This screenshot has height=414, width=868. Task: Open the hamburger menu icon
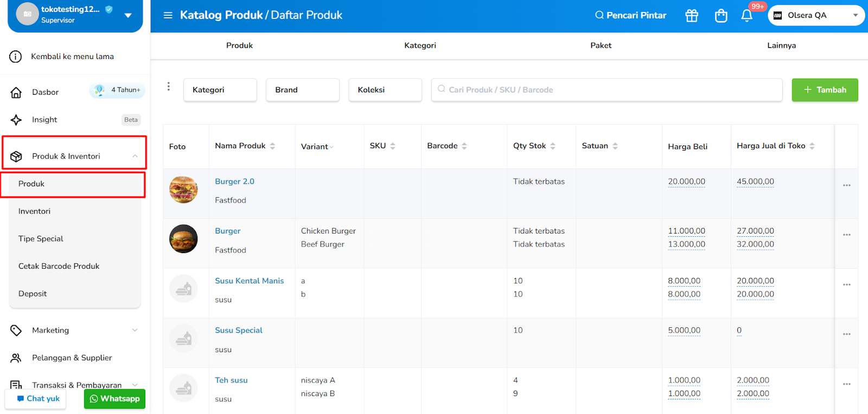pos(168,15)
